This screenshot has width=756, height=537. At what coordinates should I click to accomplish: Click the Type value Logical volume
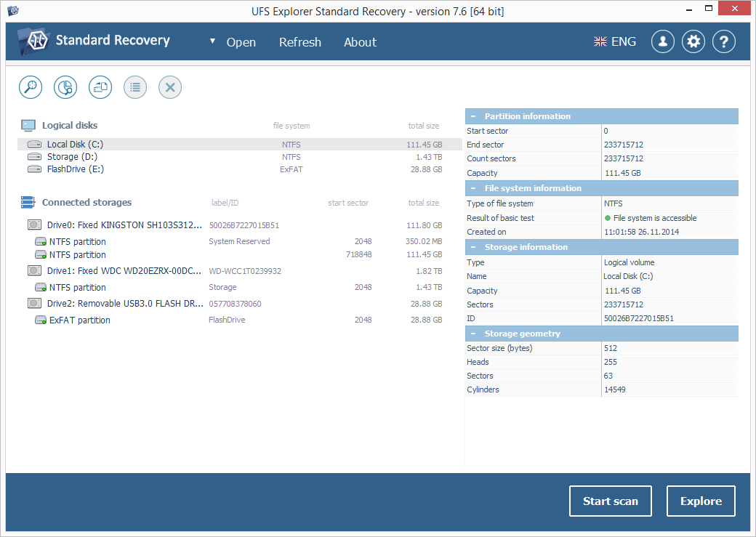tap(630, 262)
